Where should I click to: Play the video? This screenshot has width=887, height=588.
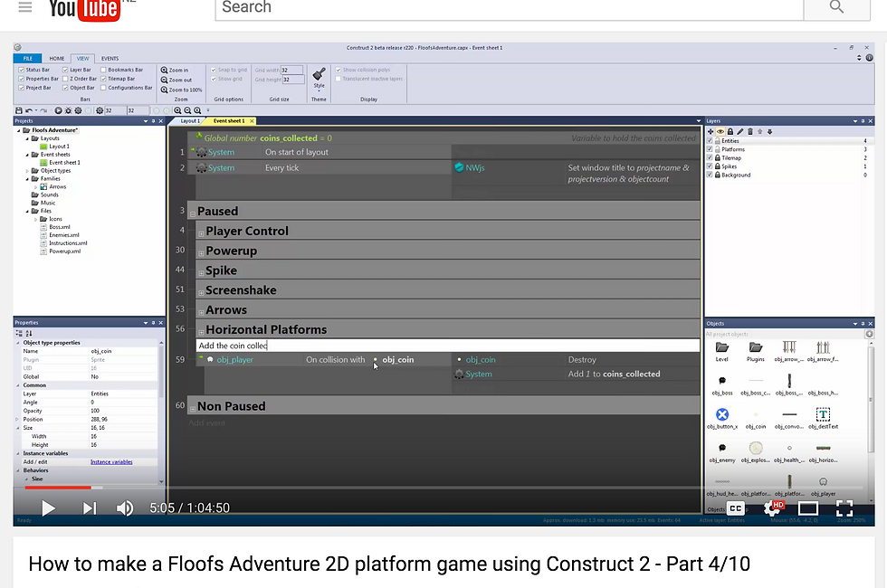48,508
